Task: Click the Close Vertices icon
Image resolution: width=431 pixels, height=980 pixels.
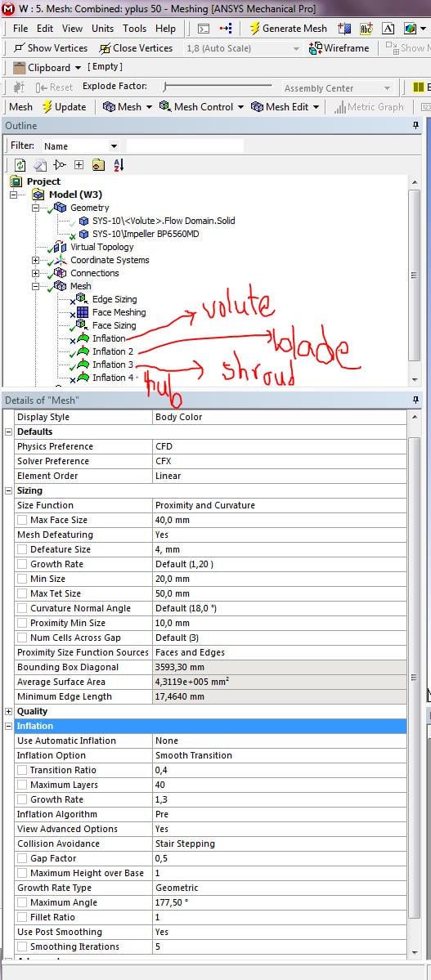Action: click(104, 48)
